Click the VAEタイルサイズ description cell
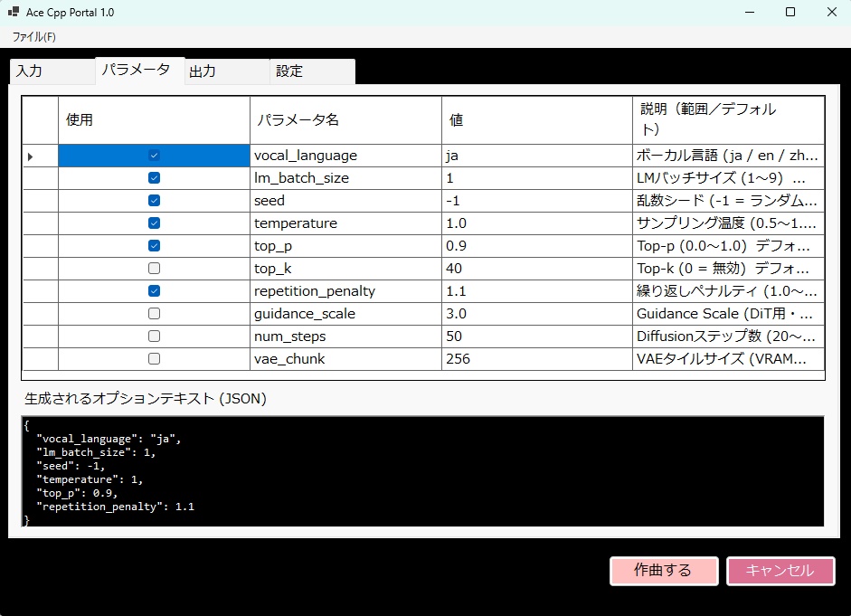This screenshot has height=616, width=851. 728,359
